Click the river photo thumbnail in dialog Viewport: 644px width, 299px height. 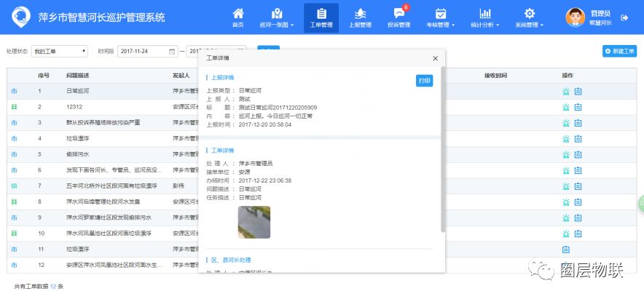[254, 222]
